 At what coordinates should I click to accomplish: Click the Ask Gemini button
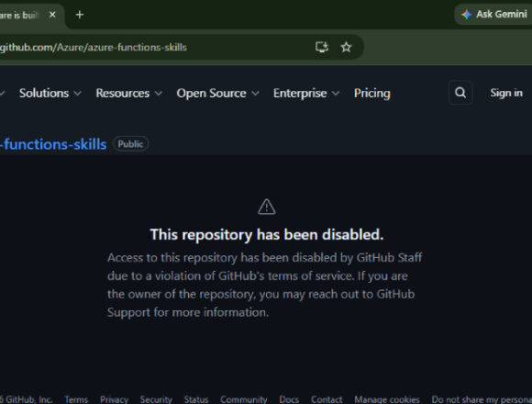494,15
